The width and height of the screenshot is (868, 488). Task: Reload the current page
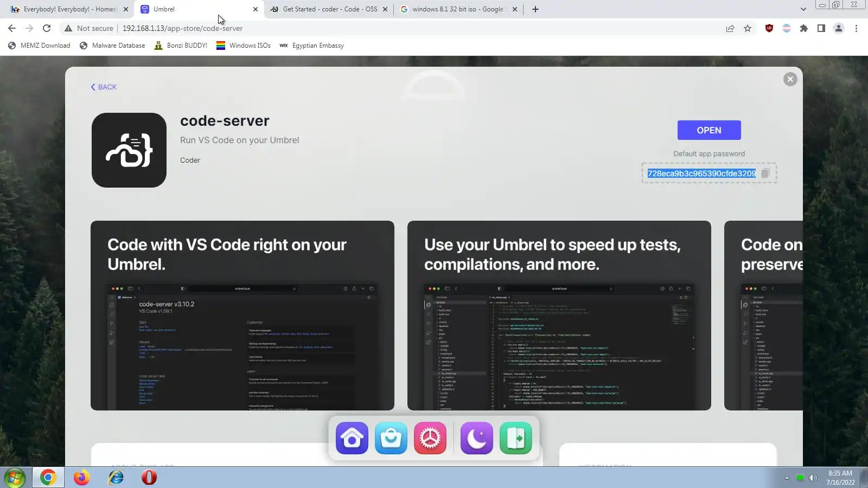[47, 28]
